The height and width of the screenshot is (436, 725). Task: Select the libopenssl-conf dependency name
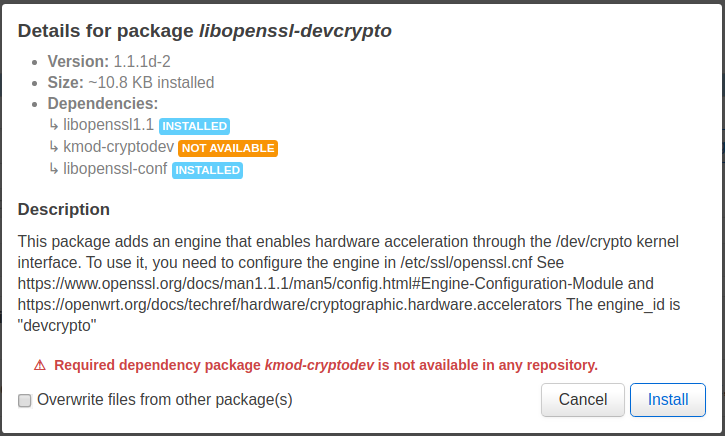pyautogui.click(x=115, y=169)
